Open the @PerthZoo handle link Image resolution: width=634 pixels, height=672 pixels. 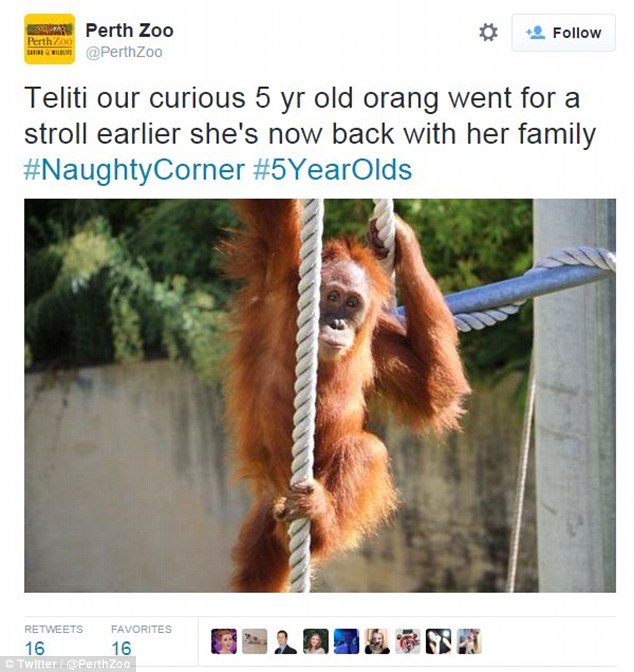(124, 52)
